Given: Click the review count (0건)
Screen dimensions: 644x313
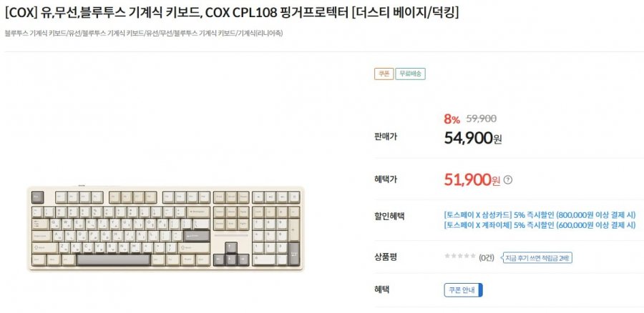Looking at the screenshot, I should 487,257.
